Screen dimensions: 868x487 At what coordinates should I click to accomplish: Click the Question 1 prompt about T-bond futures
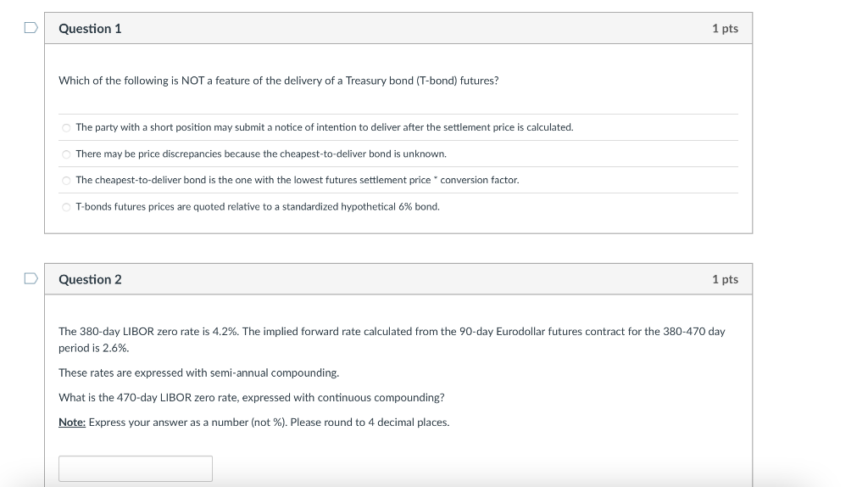coord(278,81)
